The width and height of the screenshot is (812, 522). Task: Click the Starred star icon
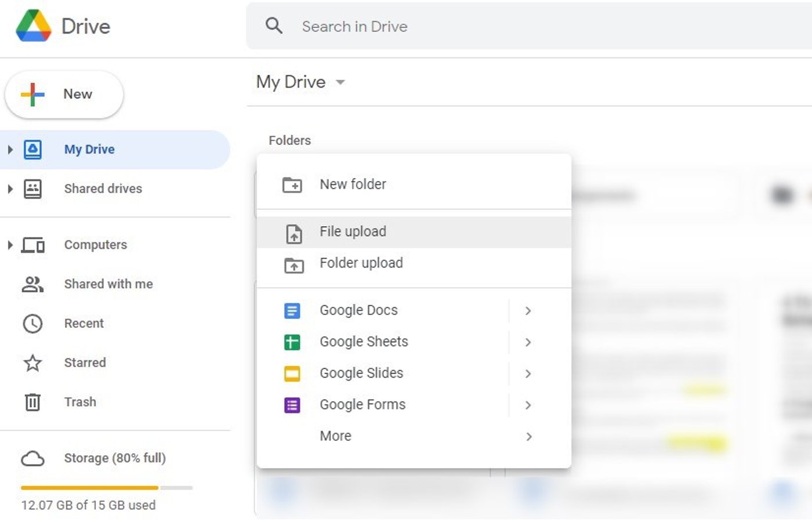pyautogui.click(x=32, y=363)
